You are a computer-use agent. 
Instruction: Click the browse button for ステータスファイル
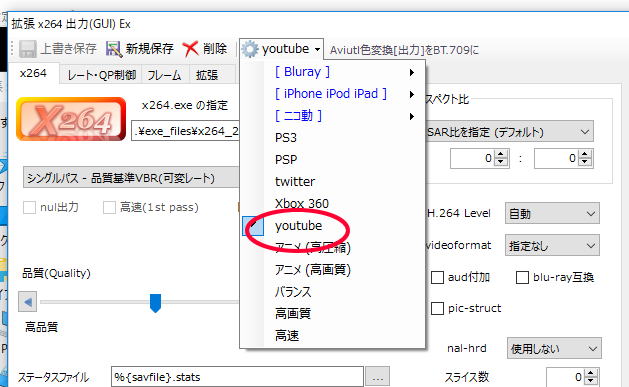click(x=377, y=377)
